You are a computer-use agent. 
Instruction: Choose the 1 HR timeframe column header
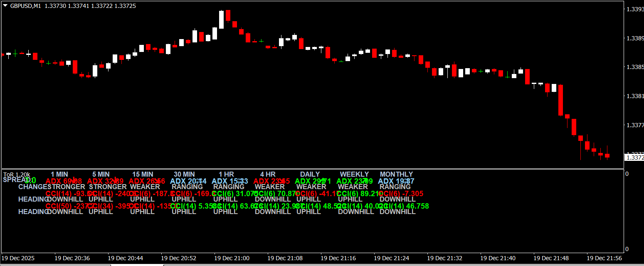pos(226,174)
